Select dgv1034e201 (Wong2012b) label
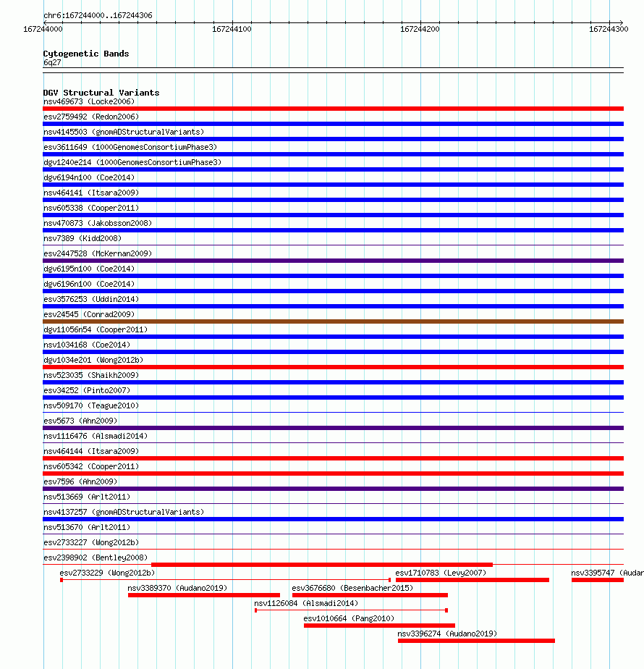644x669 pixels. (93, 360)
